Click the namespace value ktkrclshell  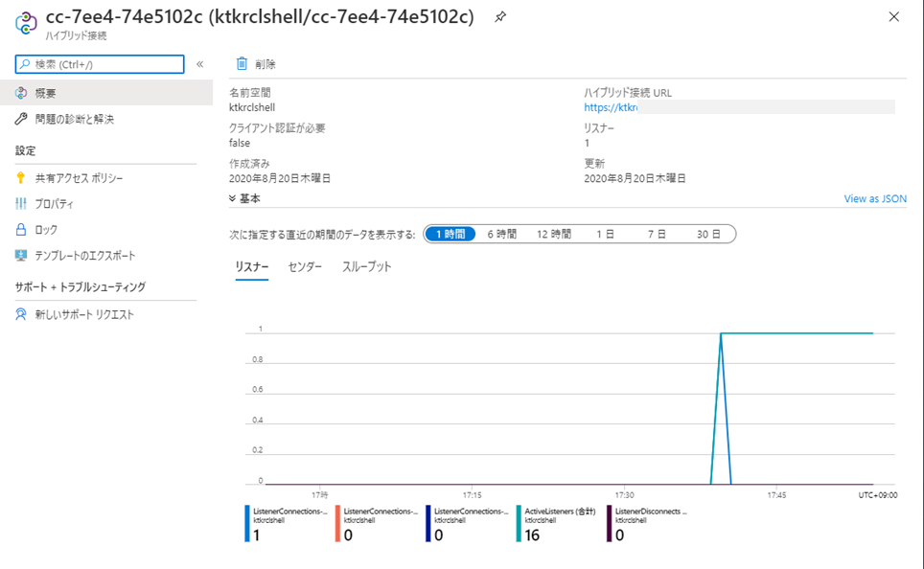[x=252, y=107]
